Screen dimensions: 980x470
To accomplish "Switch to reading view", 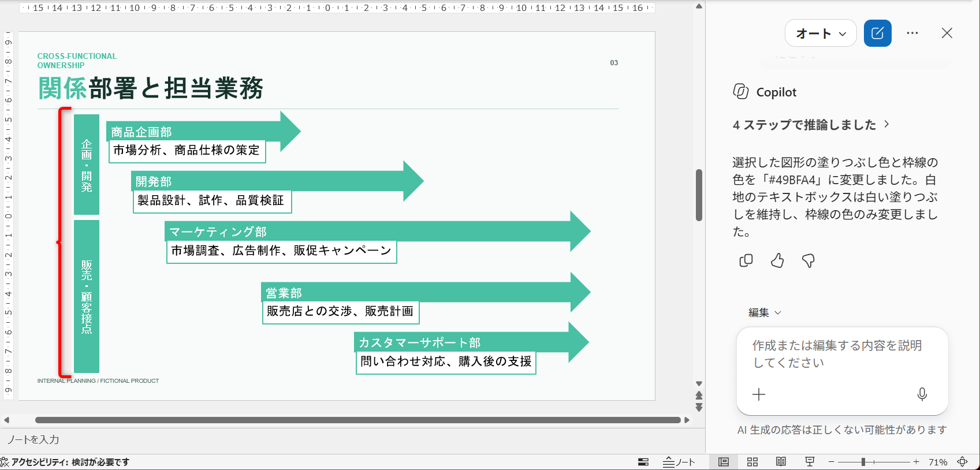I will [781, 462].
